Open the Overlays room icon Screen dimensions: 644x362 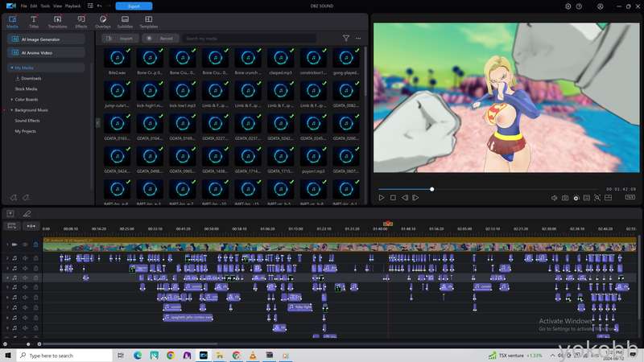(x=103, y=21)
